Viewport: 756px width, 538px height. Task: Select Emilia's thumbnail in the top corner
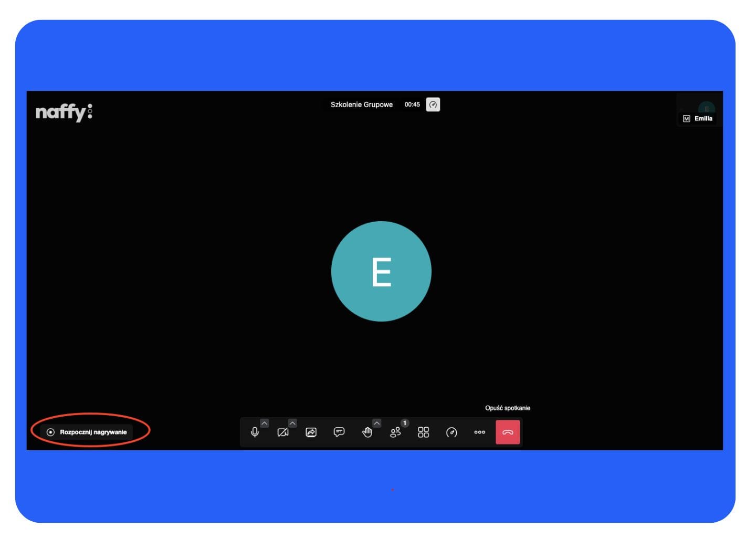(698, 111)
